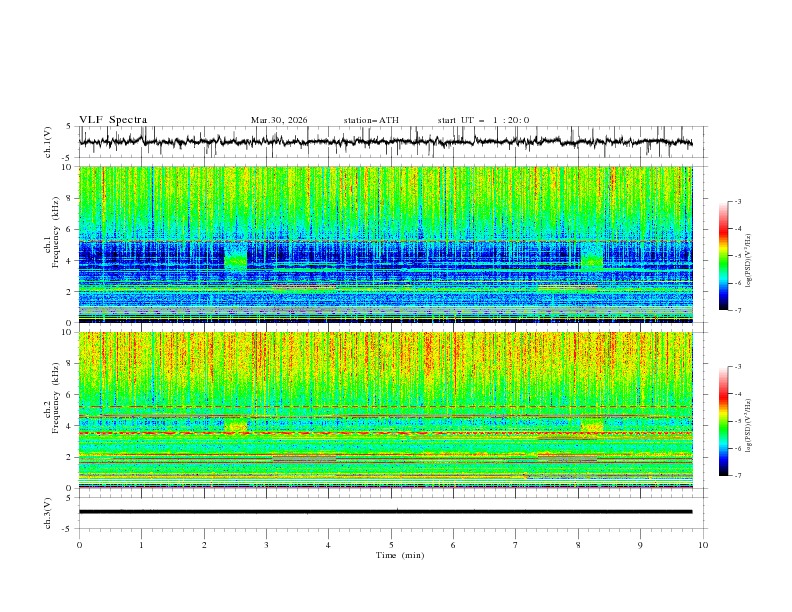Image resolution: width=792 pixels, height=612 pixels.
Task: Click the "VLF Spectra" plot title
Action: coord(113,120)
